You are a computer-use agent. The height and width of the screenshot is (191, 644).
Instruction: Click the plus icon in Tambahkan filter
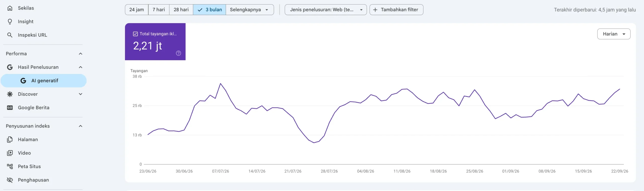[375, 10]
